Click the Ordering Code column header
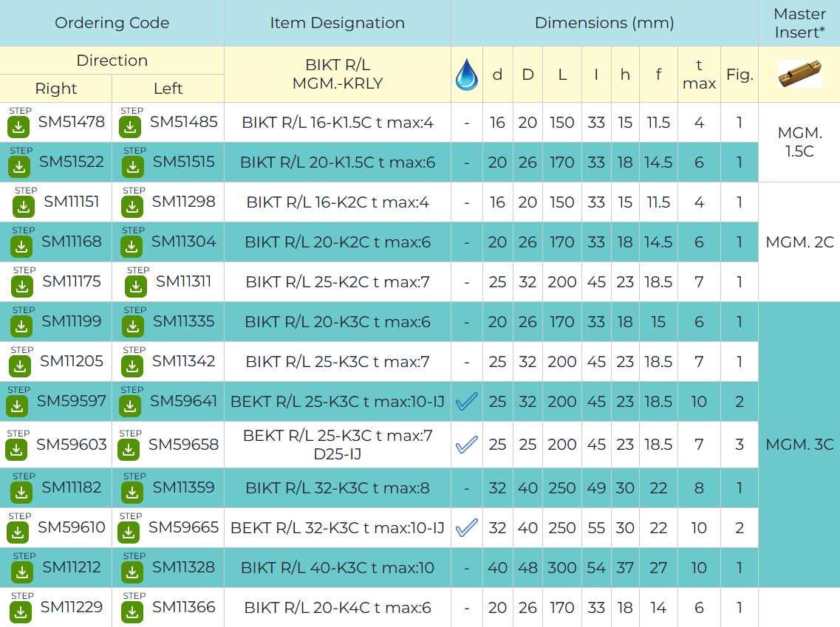Image resolution: width=840 pixels, height=627 pixels. click(x=112, y=23)
